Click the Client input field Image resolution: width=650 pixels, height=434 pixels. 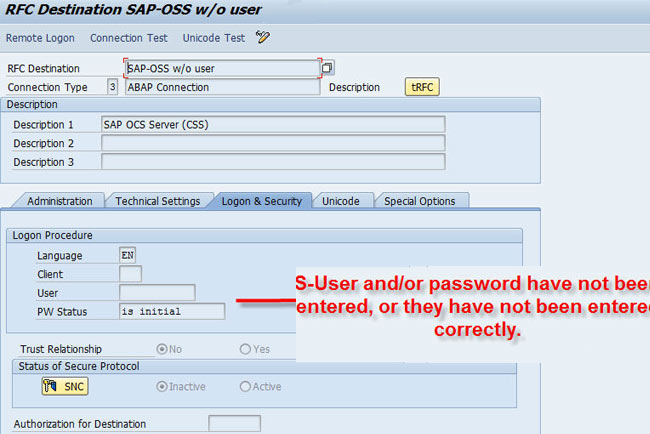131,274
